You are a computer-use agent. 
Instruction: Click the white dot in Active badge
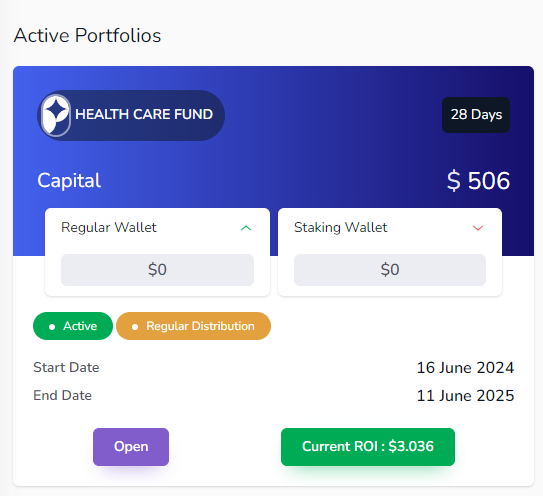click(52, 327)
